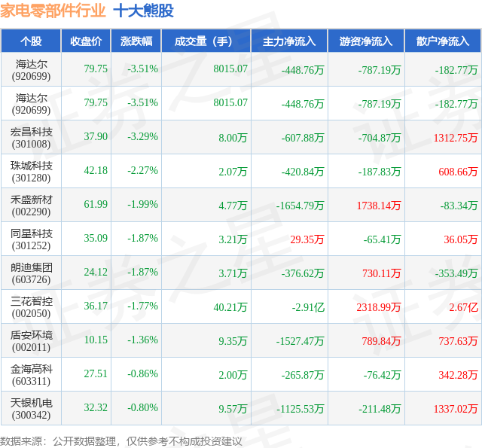The image size is (482, 448).
Task: Click the 主力净流入 column header
Action: click(289, 41)
